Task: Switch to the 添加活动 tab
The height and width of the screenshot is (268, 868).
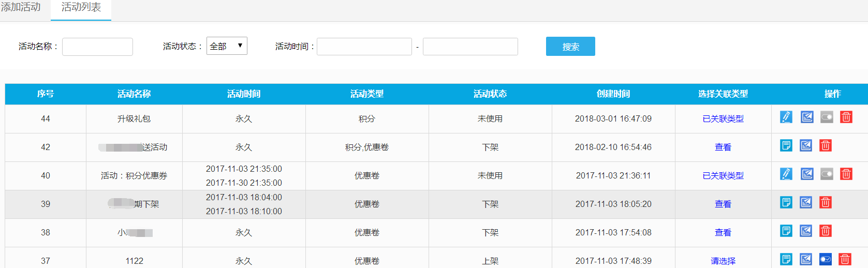Action: point(21,7)
